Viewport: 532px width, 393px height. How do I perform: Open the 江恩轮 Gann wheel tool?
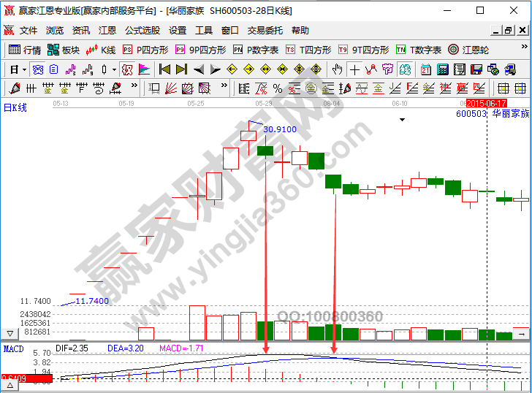pyautogui.click(x=468, y=50)
